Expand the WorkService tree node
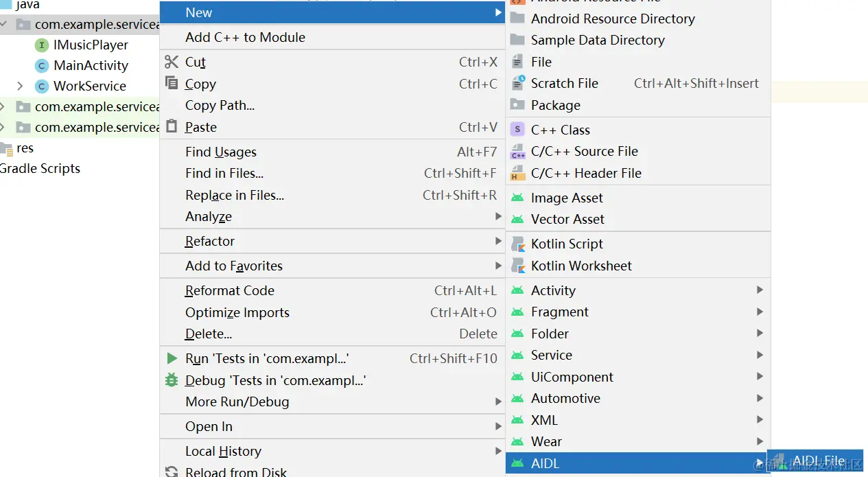 (x=20, y=86)
